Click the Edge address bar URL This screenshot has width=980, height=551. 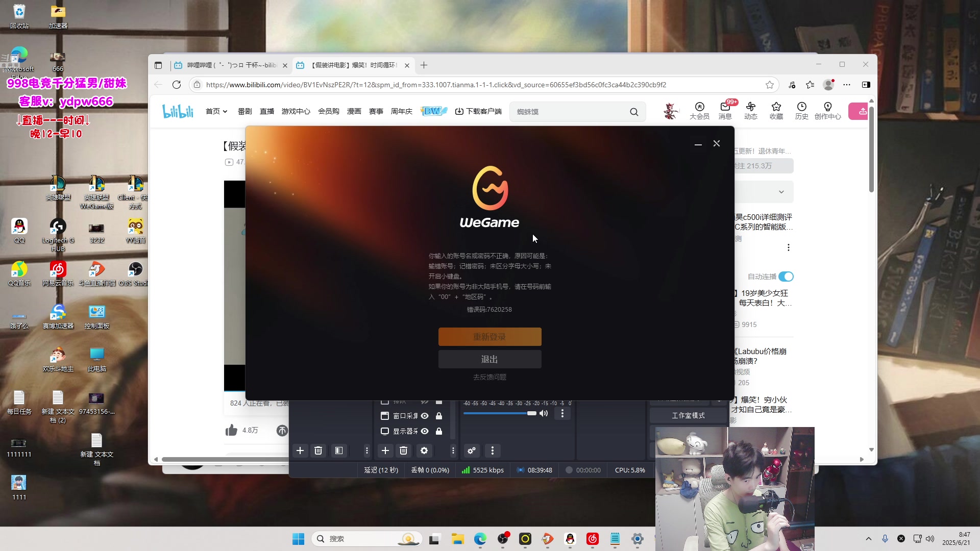click(436, 85)
